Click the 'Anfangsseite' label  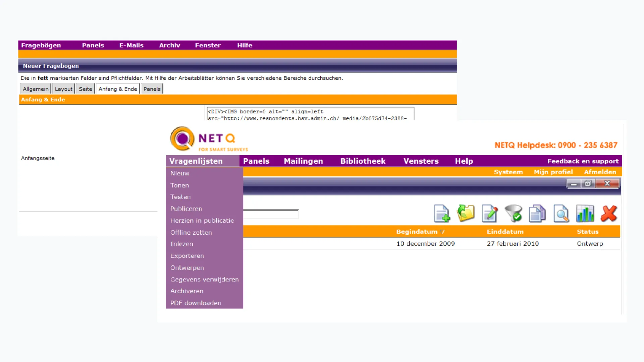[38, 158]
